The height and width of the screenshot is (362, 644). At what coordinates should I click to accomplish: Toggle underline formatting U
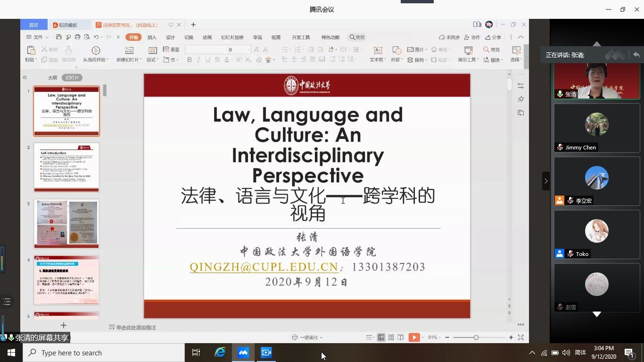coord(208,60)
